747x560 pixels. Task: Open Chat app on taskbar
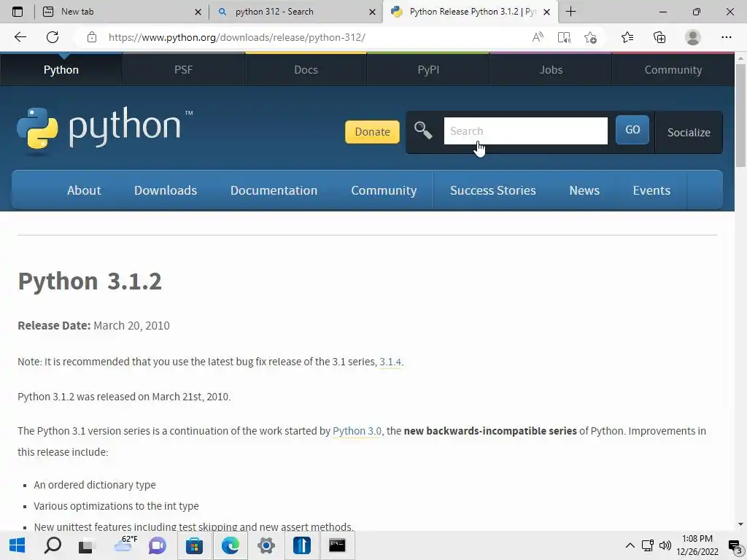click(158, 545)
